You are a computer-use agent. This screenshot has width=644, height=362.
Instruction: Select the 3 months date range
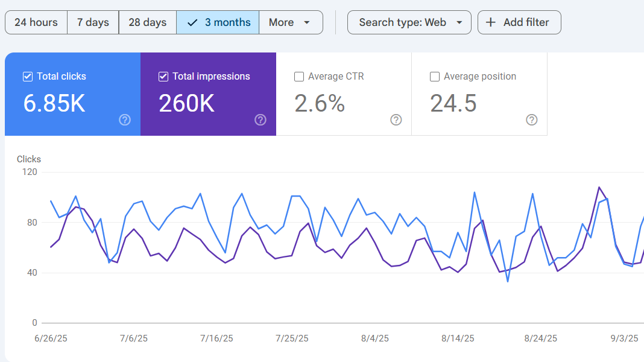(x=218, y=22)
